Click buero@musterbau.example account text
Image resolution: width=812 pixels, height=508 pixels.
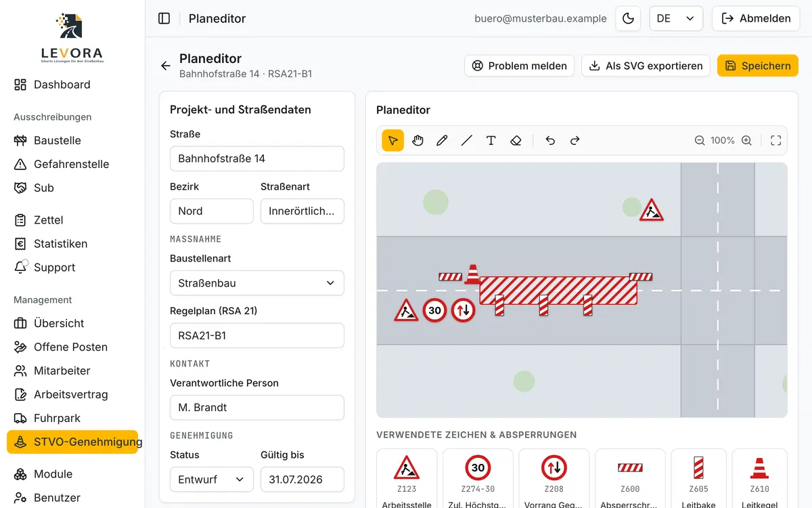pyautogui.click(x=541, y=19)
